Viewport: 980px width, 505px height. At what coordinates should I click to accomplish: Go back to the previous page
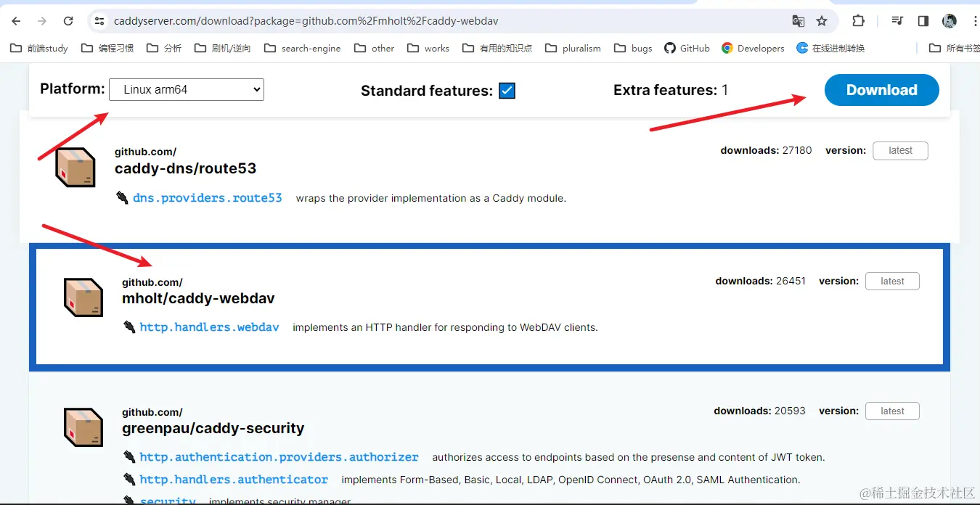coord(16,21)
